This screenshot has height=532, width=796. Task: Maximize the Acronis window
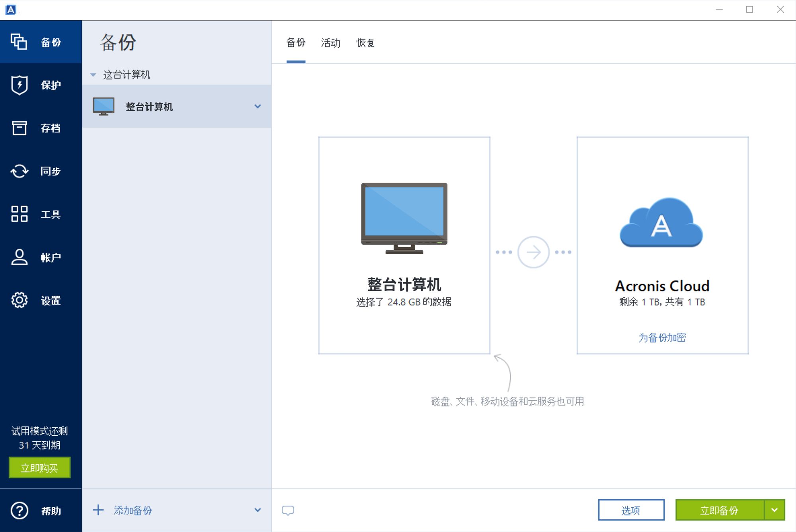[x=749, y=10]
